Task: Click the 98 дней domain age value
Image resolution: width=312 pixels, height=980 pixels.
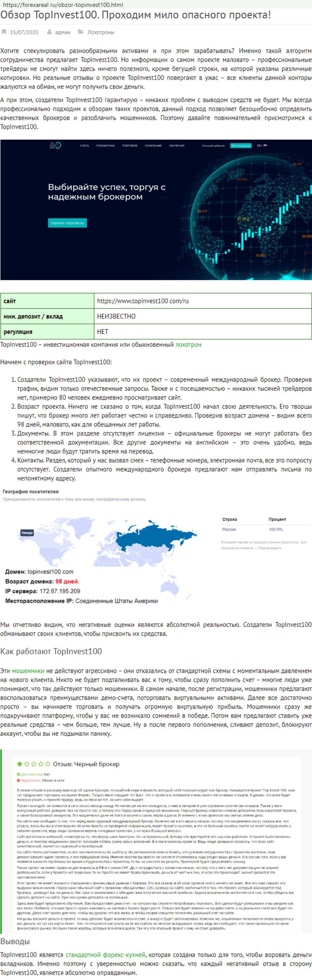Action: click(x=67, y=581)
